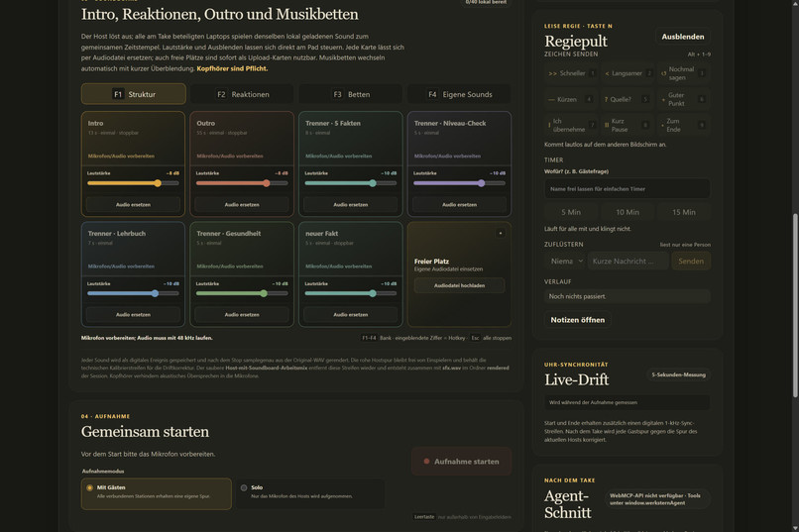This screenshot has width=799, height=532.
Task: Send the Kurz Pause cue
Action: tap(628, 125)
